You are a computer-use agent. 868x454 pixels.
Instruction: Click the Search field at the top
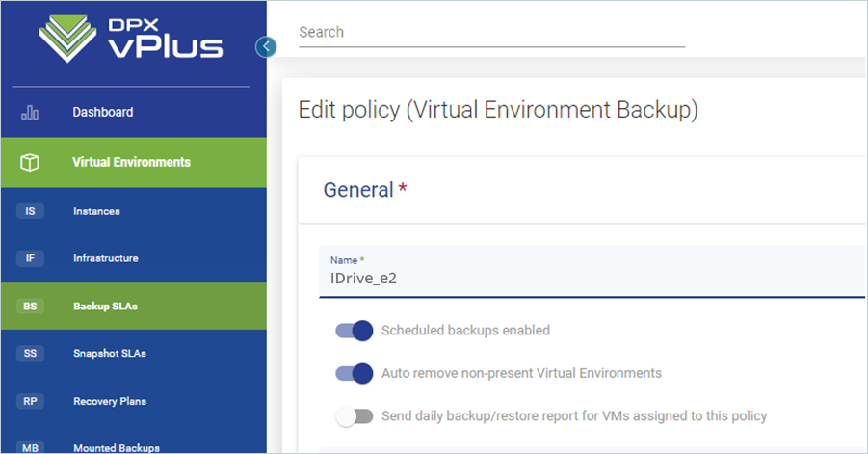pyautogui.click(x=491, y=33)
